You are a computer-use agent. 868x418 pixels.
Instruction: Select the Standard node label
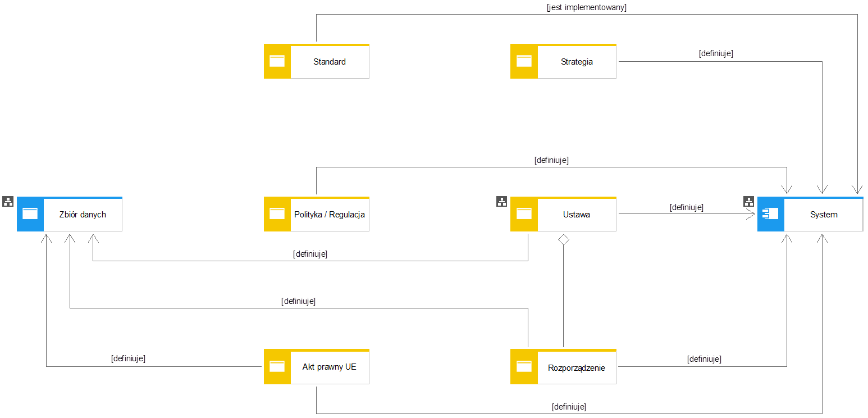pos(330,62)
